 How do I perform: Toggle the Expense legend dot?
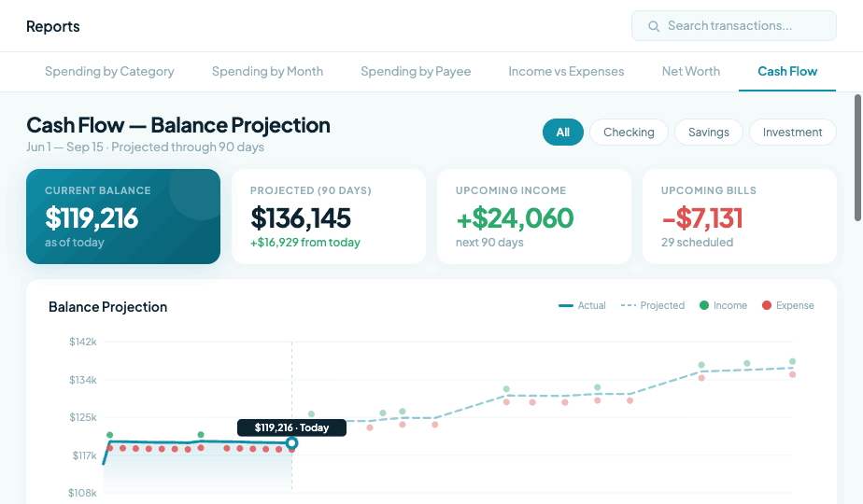coord(767,305)
